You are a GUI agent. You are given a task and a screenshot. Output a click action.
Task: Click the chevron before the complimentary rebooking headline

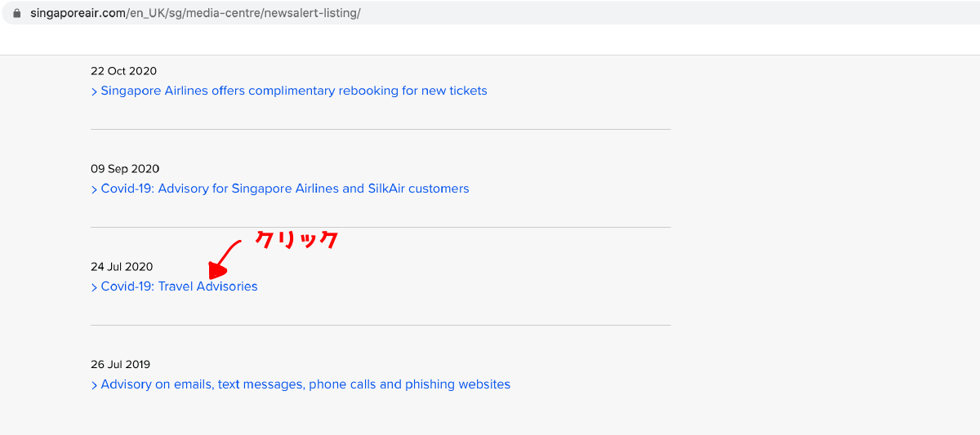(x=94, y=92)
